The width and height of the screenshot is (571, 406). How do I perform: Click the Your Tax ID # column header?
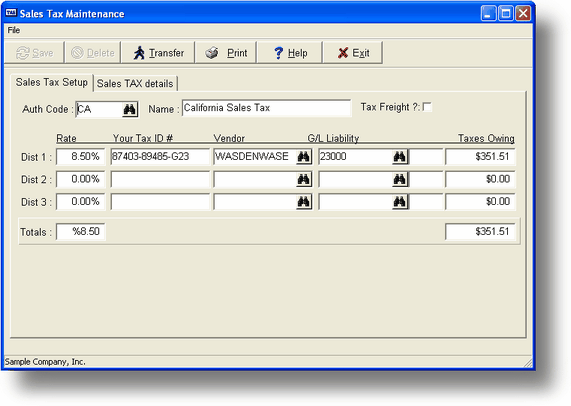[143, 138]
